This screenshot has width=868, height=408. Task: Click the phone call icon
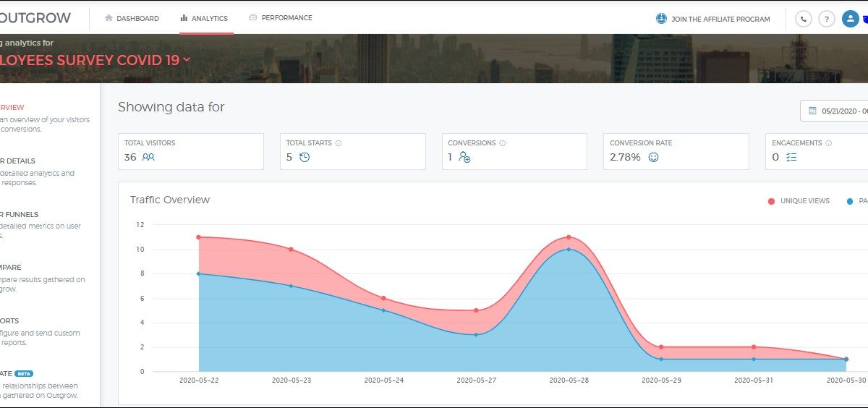coord(803,20)
